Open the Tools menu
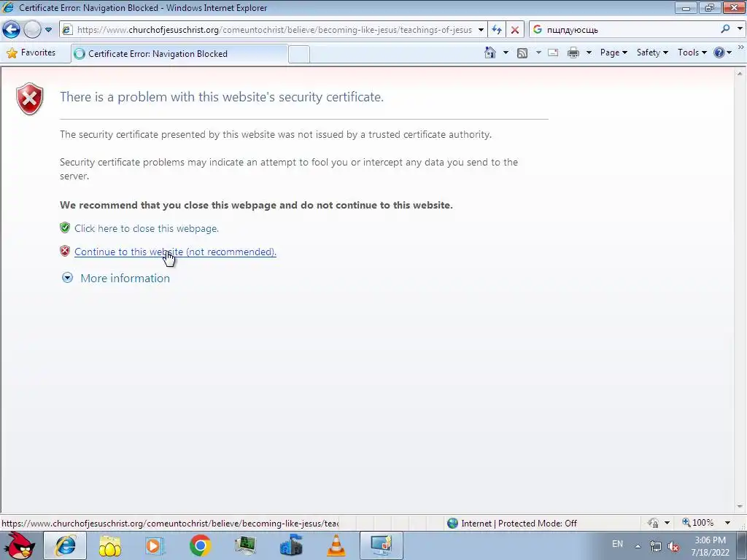747x560 pixels. pyautogui.click(x=692, y=52)
